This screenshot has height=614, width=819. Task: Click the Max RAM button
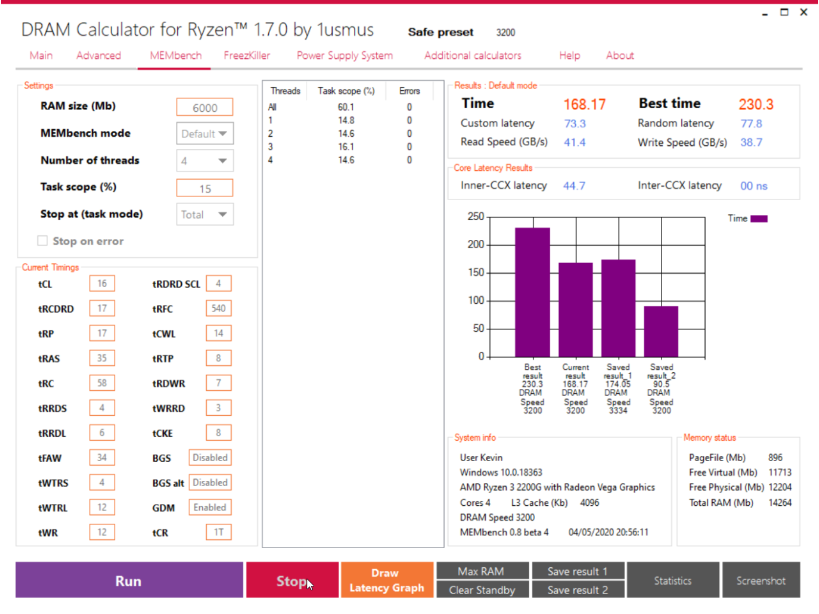tap(482, 571)
